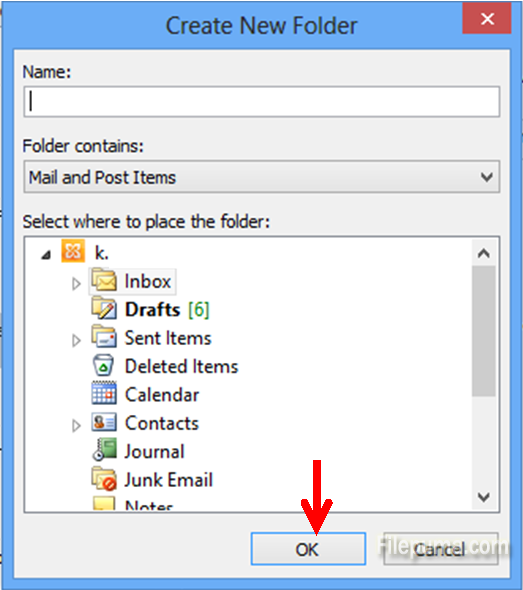Pick the Deleted Items recycle bin icon
Viewport: 523px width, 590px height.
pyautogui.click(x=103, y=366)
